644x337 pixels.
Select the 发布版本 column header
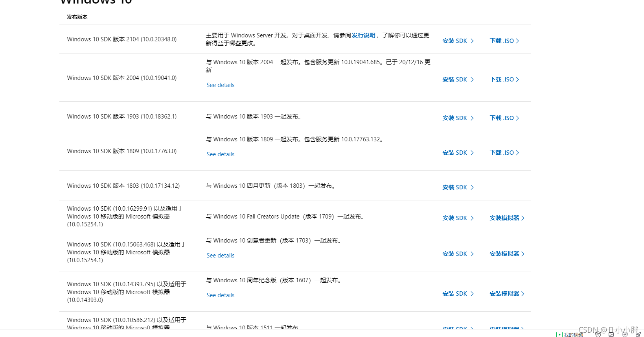tap(77, 17)
